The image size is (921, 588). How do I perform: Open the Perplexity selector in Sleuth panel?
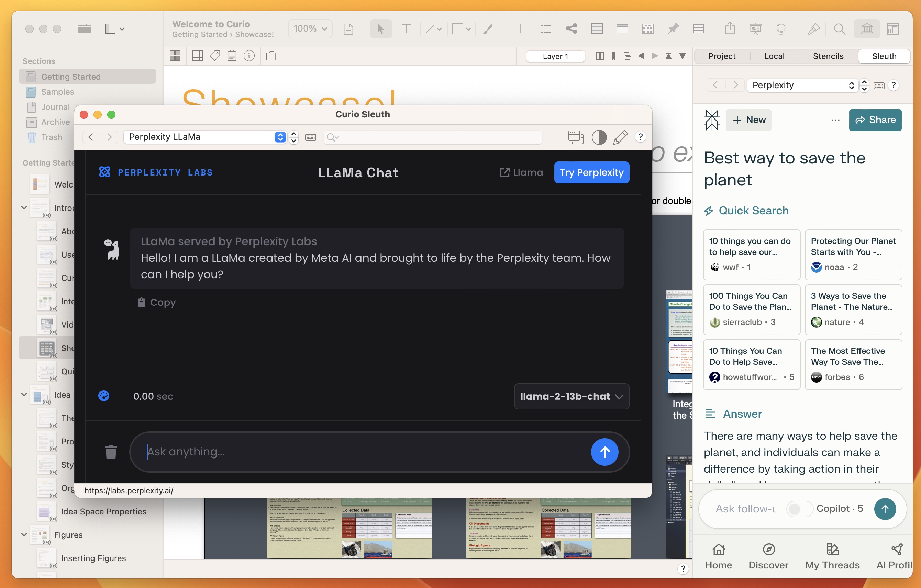[802, 85]
